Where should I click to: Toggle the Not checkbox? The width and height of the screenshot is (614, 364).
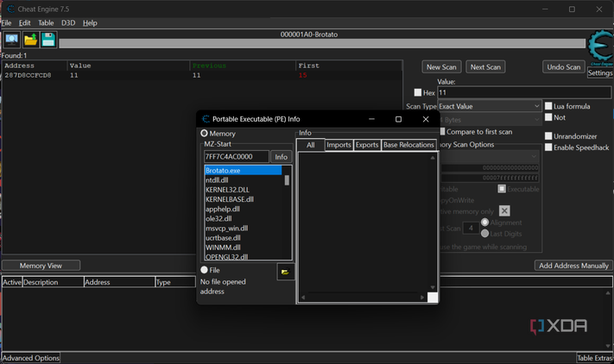tap(548, 117)
